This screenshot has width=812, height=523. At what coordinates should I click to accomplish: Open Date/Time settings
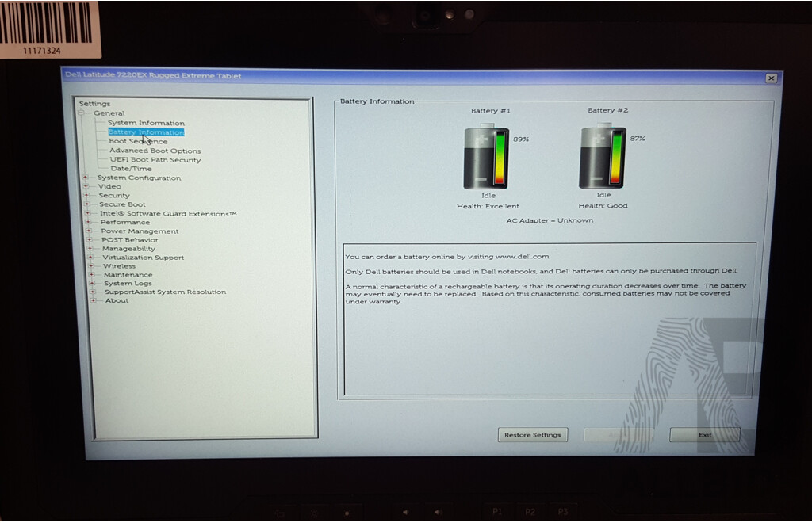point(131,169)
